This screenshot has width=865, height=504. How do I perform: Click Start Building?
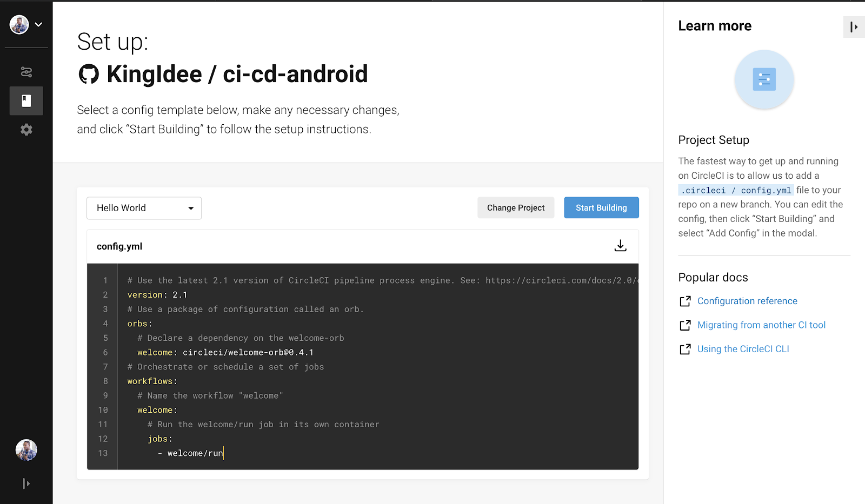[601, 207]
